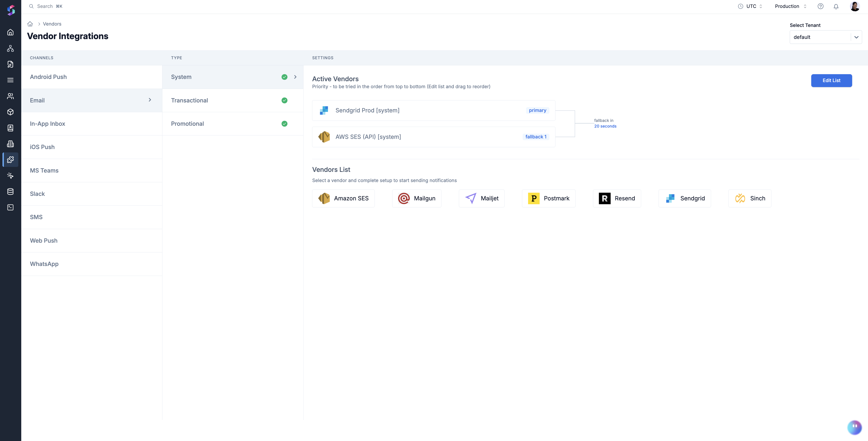
Task: Click the green check on Transactional
Action: pyautogui.click(x=284, y=100)
